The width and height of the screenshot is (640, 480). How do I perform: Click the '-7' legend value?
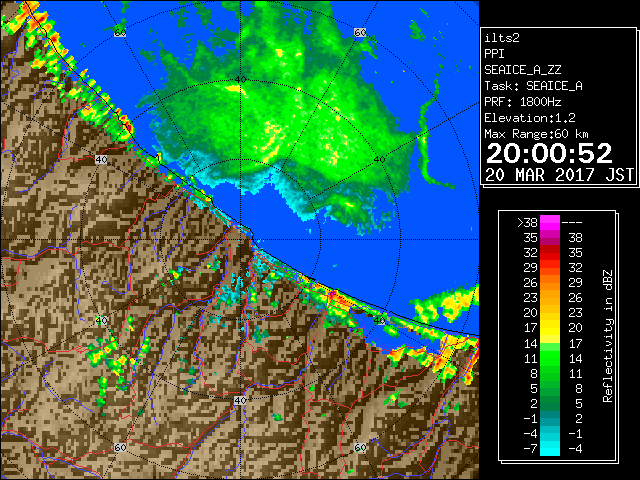530,449
